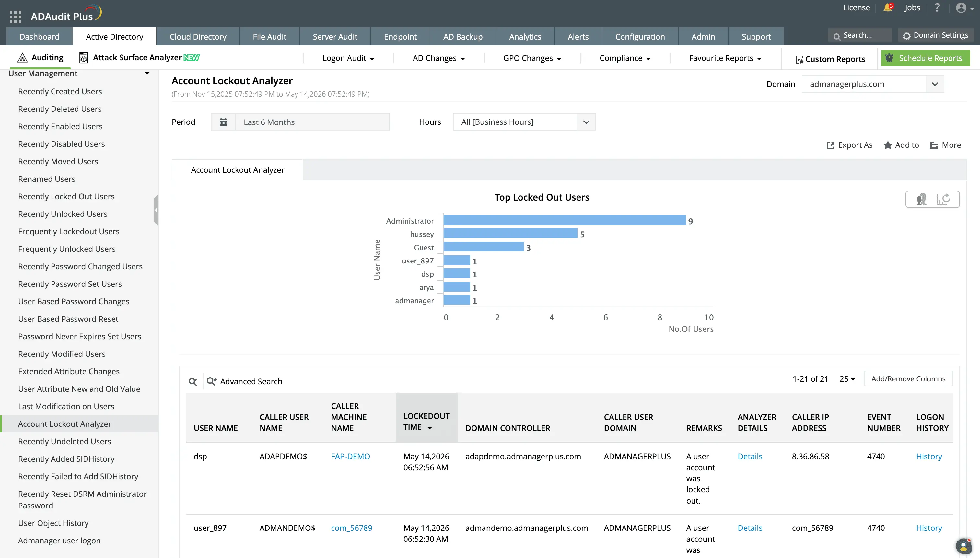Click the Add/Remove Columns button
The image size is (980, 558).
908,379
